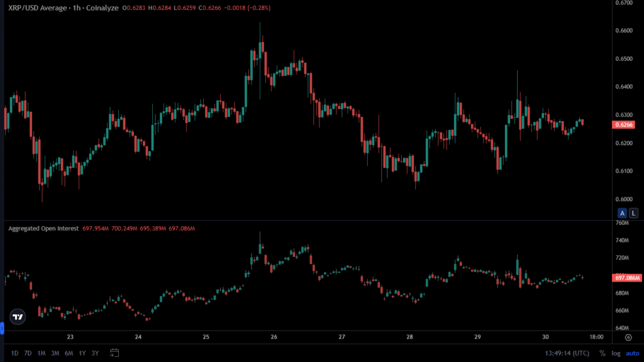Choose the 6M time range
Image resolution: width=644 pixels, height=362 pixels.
point(69,353)
